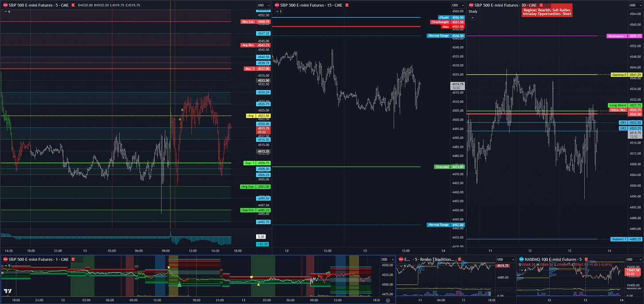Click the Study text on the 30-minute chart
Image resolution: width=644 pixels, height=304 pixels.
click(474, 11)
